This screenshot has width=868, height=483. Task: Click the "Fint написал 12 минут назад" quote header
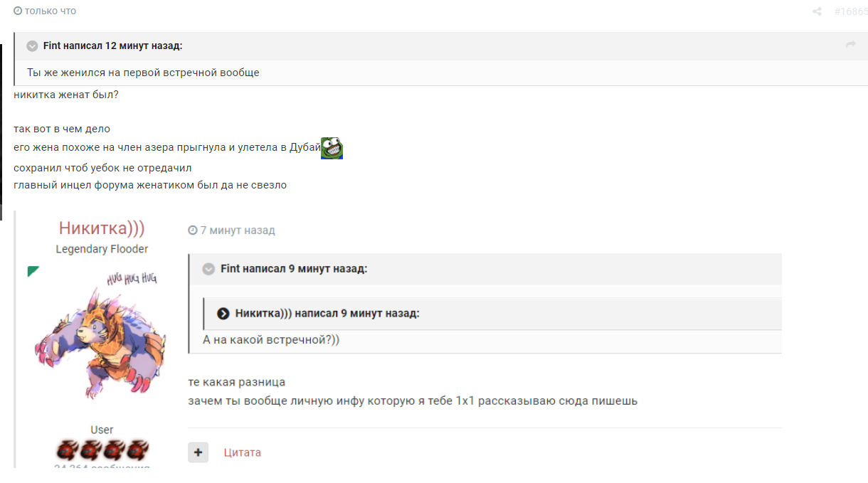[112, 46]
